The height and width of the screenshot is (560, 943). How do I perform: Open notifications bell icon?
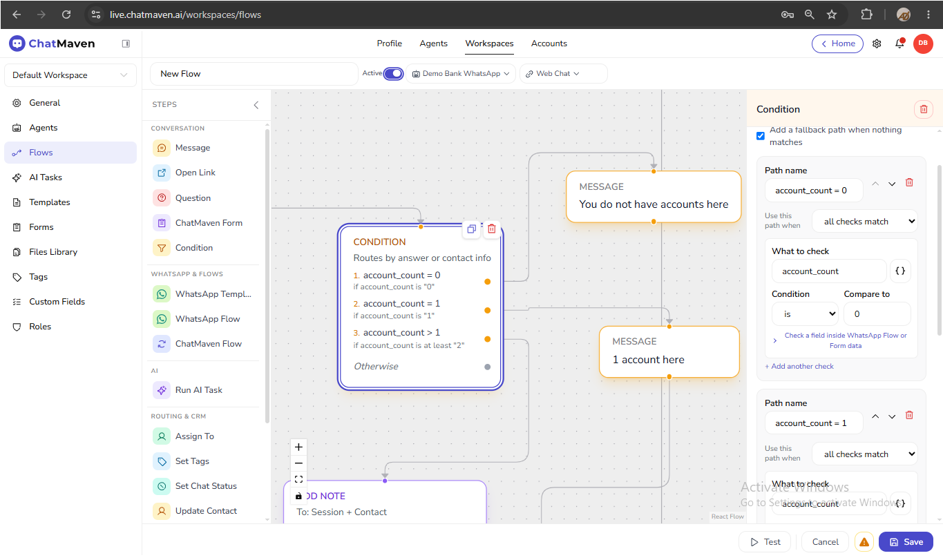click(899, 44)
